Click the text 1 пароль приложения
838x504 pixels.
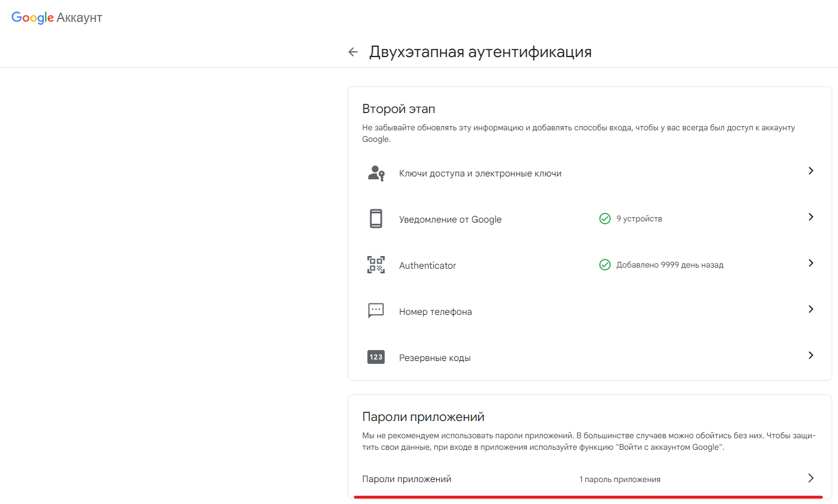(x=620, y=479)
